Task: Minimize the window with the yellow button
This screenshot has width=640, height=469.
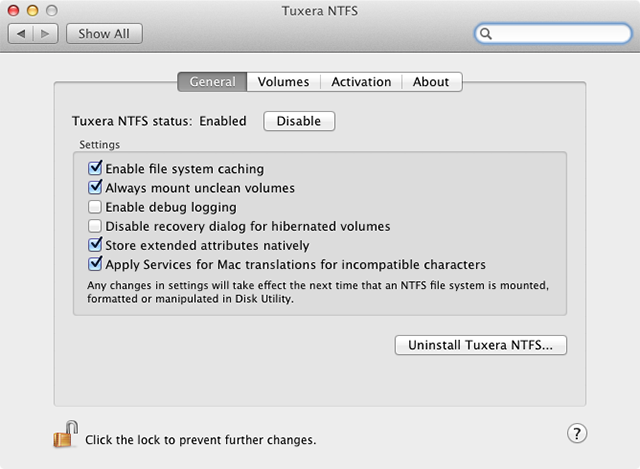Action: [33, 11]
